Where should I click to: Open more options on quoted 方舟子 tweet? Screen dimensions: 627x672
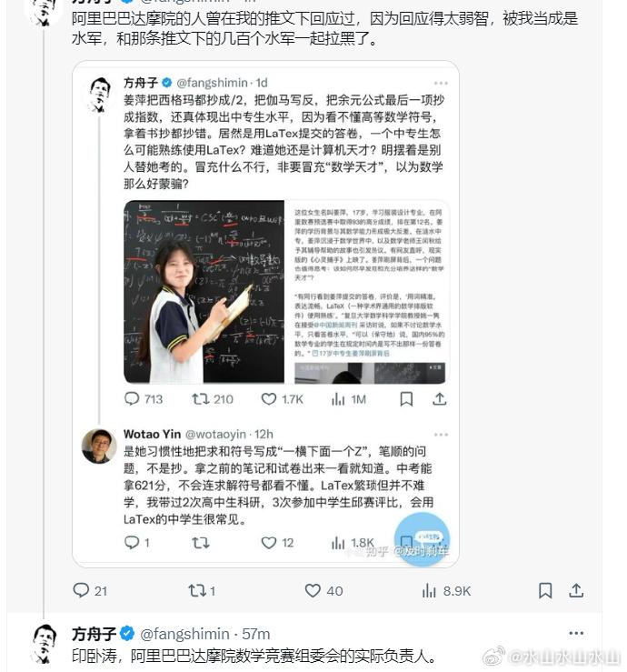coord(441,83)
